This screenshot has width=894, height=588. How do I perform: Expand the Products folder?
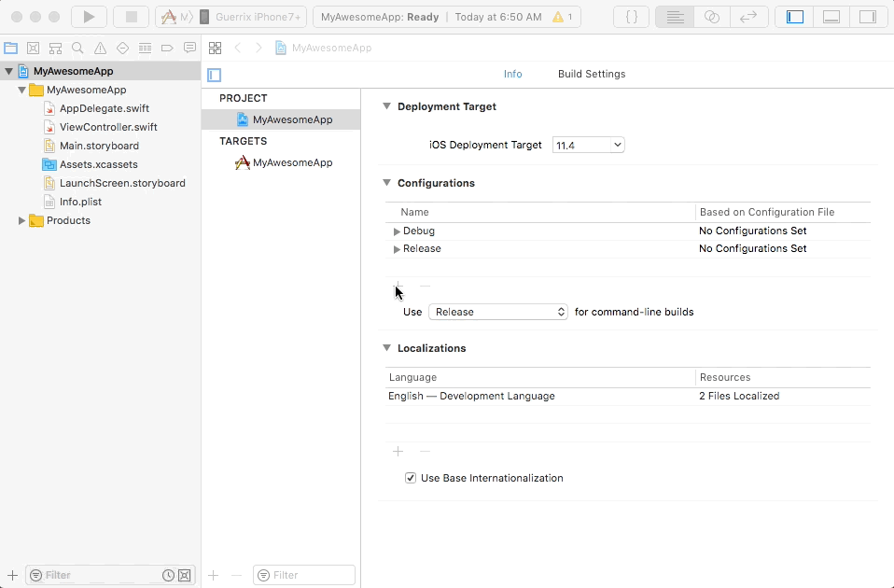click(x=21, y=220)
